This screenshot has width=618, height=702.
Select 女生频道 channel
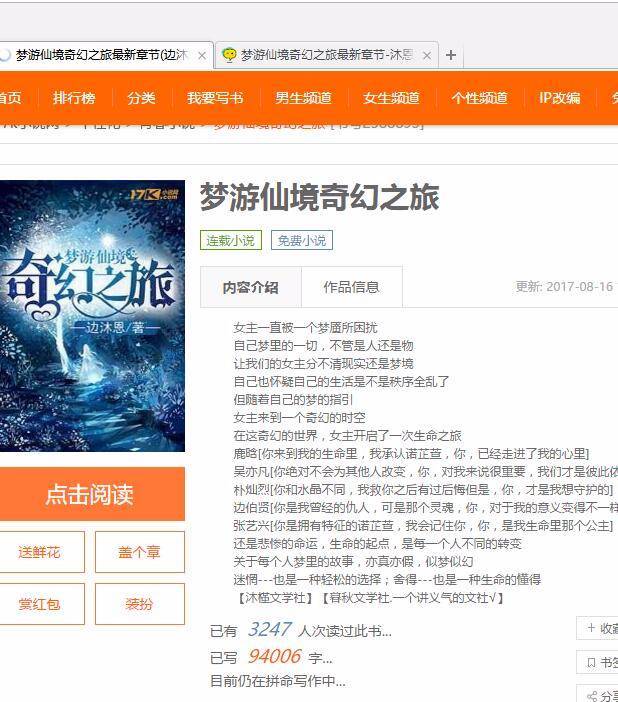pyautogui.click(x=391, y=98)
